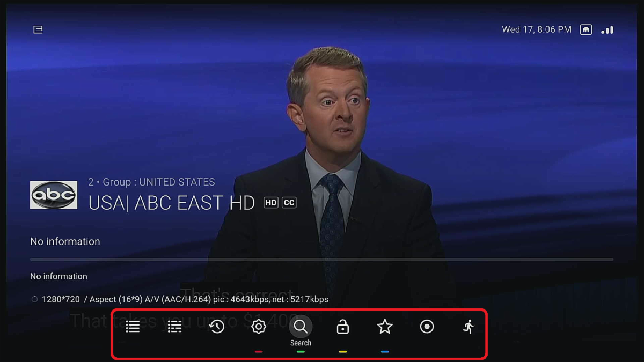
Task: Open the hamburger menu top left
Action: pyautogui.click(x=38, y=29)
